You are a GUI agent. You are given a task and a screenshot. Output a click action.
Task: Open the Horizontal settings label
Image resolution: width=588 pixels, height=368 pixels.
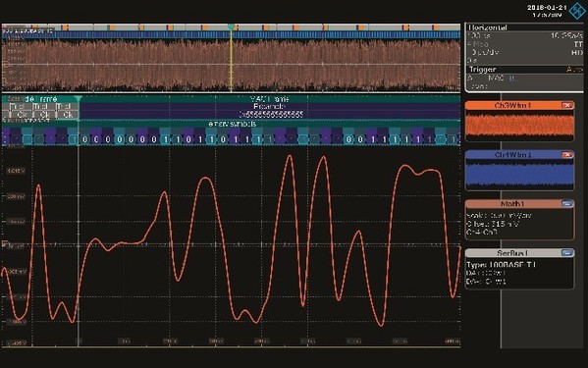(488, 27)
